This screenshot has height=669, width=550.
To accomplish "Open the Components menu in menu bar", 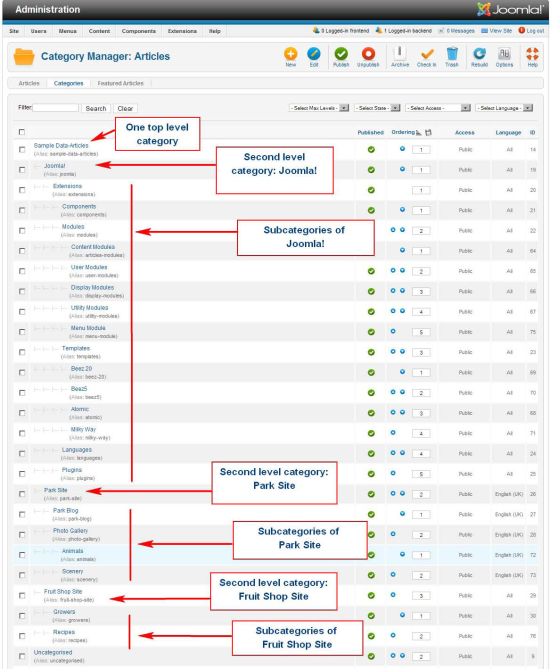I will tap(139, 31).
